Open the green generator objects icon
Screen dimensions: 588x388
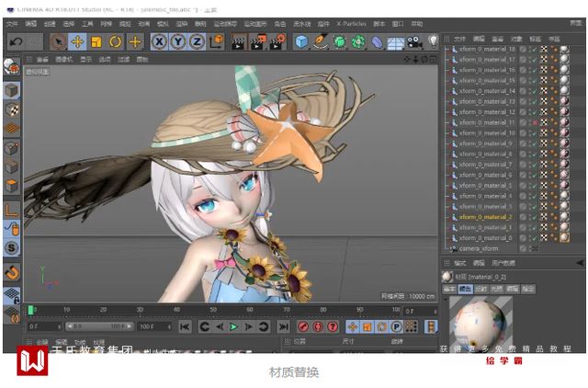[x=340, y=41]
